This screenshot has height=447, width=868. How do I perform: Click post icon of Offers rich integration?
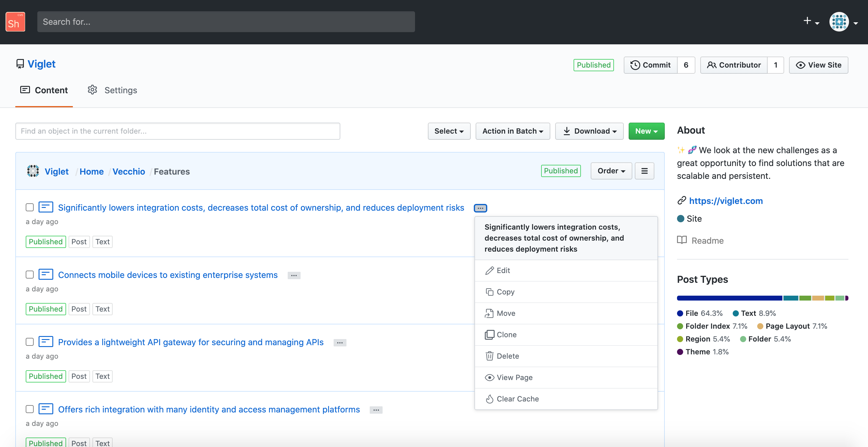tap(46, 409)
